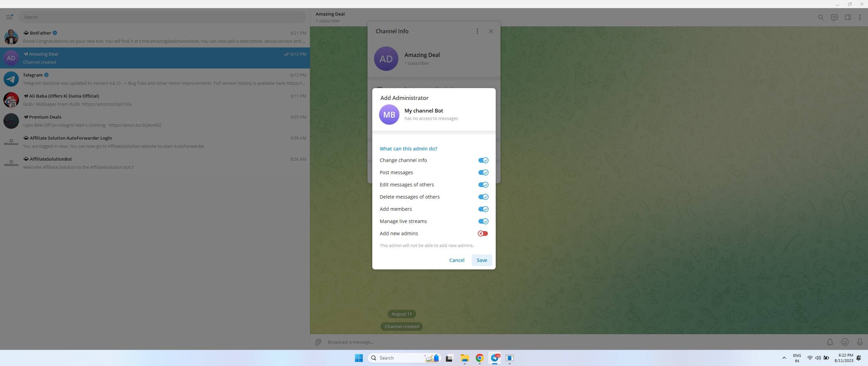Click the silent broadcast bell icon
Image resolution: width=868 pixels, height=366 pixels.
[x=830, y=342]
